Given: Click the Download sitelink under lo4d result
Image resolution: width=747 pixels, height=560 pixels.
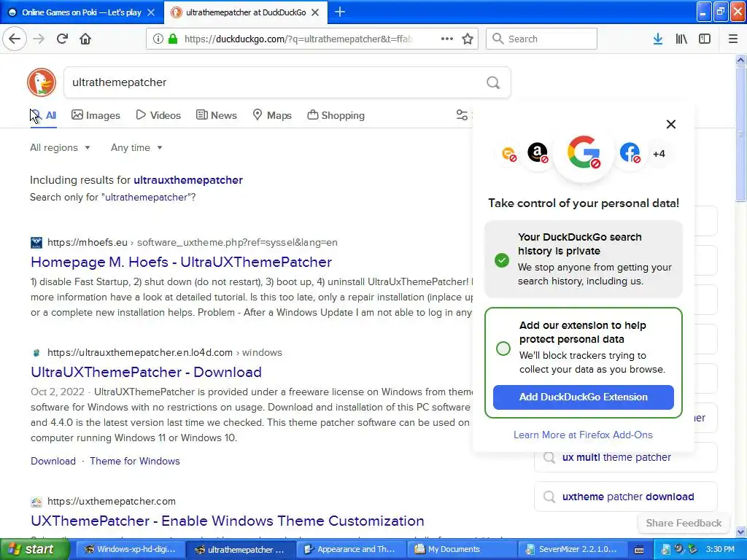Looking at the screenshot, I should pyautogui.click(x=53, y=461).
